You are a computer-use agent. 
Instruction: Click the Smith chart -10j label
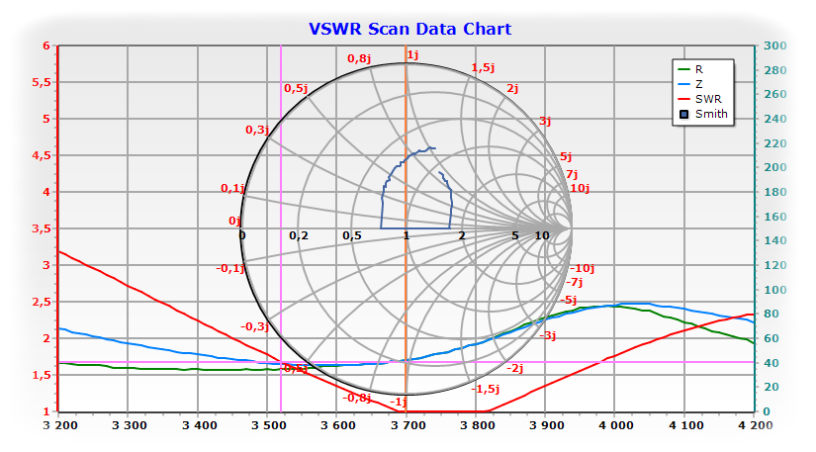tap(582, 268)
